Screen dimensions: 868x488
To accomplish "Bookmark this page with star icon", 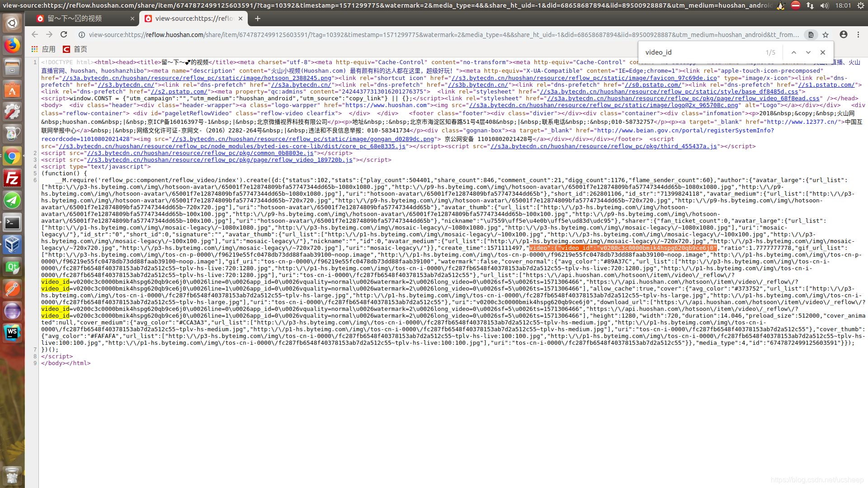I will [x=826, y=34].
